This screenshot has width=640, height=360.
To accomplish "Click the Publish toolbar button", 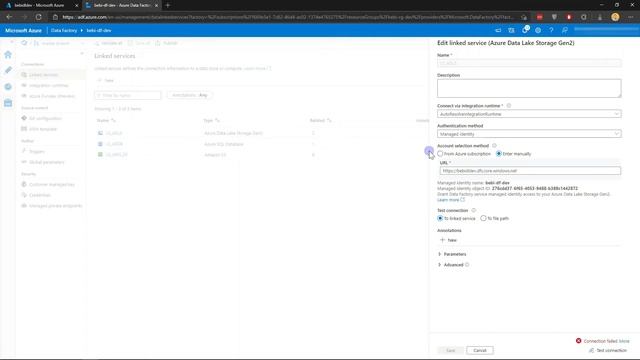I will (166, 43).
